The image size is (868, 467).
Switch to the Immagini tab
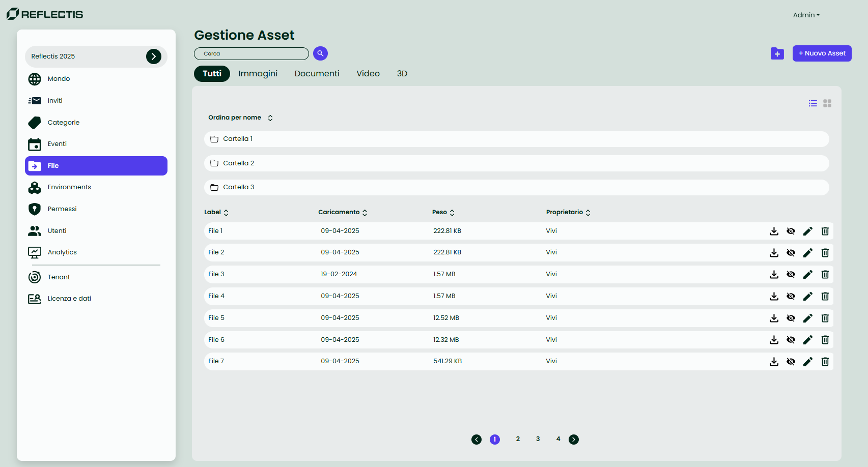258,74
